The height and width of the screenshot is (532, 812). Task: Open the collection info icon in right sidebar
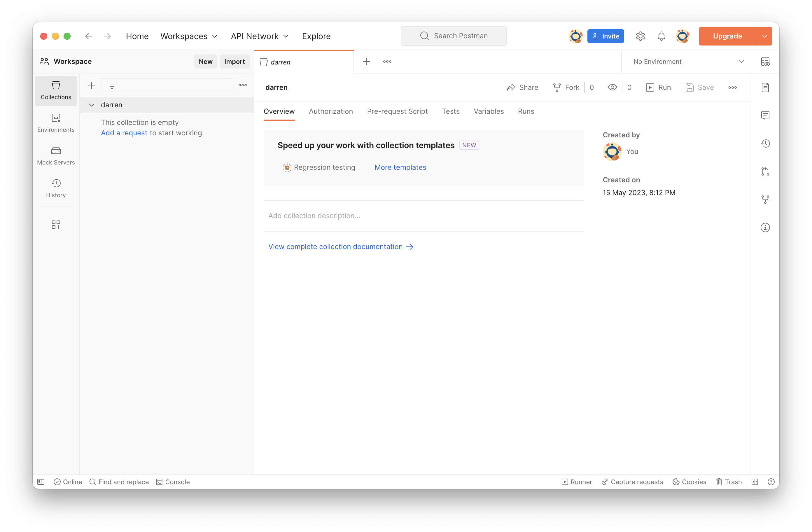click(x=765, y=228)
